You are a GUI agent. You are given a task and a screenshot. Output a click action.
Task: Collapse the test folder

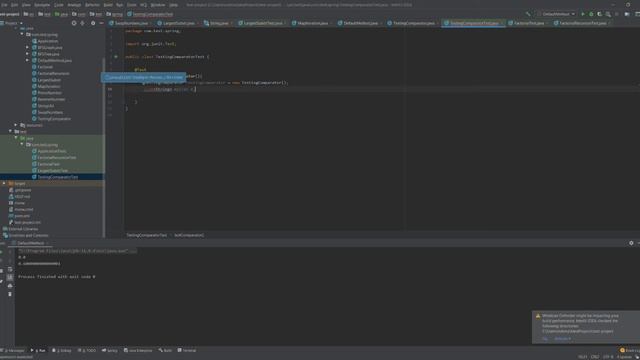click(10, 131)
